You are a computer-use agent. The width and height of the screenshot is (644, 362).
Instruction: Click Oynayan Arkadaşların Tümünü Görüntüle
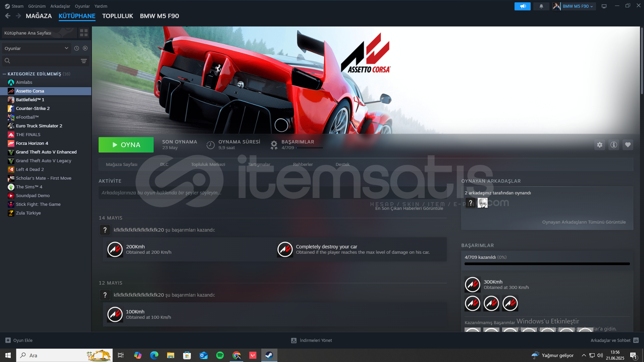584,222
